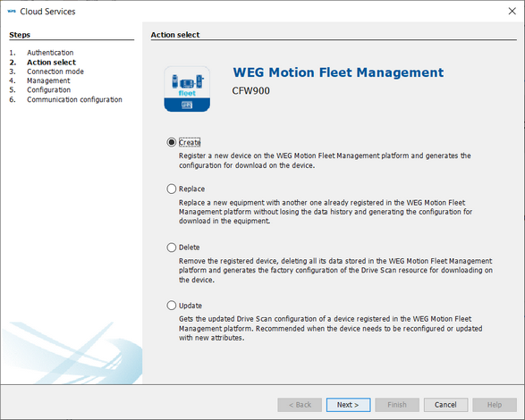525x420 pixels.
Task: Click the Next > button
Action: (348, 405)
